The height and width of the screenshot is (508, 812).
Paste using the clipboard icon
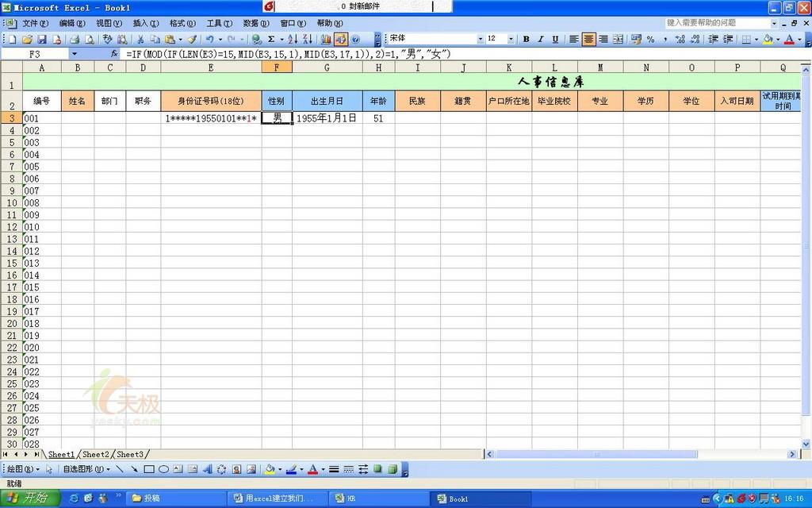coord(170,39)
